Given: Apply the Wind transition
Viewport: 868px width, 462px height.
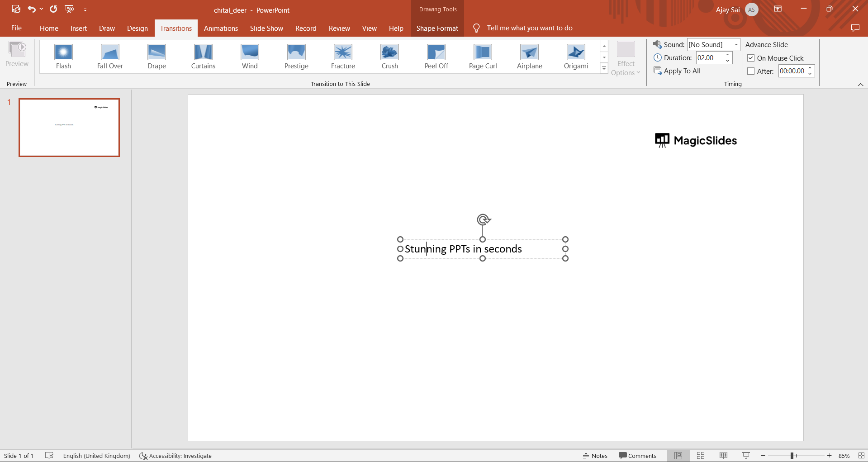Looking at the screenshot, I should coord(250,57).
